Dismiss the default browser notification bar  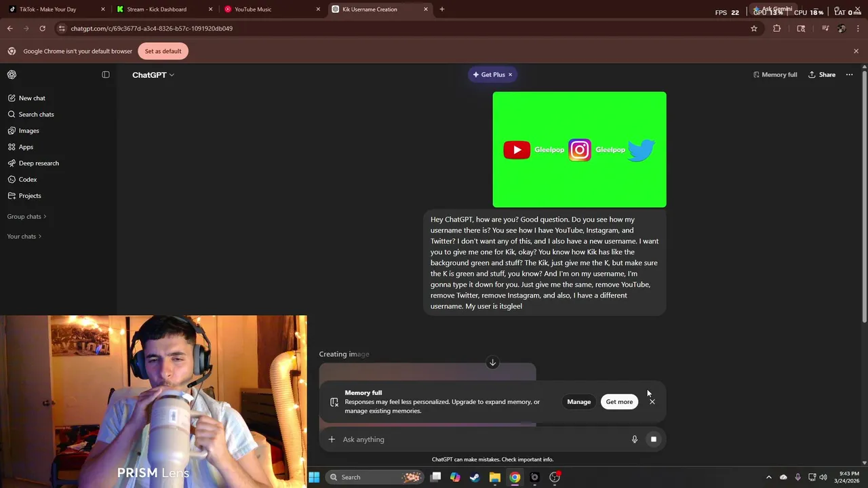856,52
